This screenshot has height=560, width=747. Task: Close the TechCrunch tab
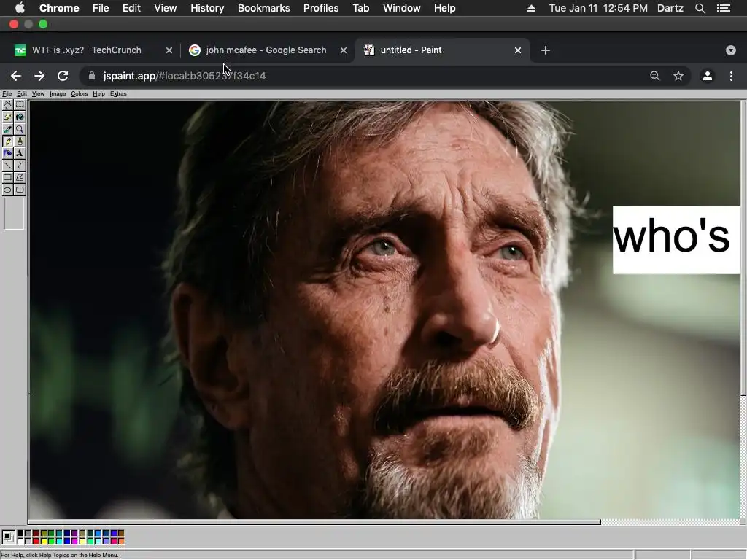pyautogui.click(x=169, y=50)
